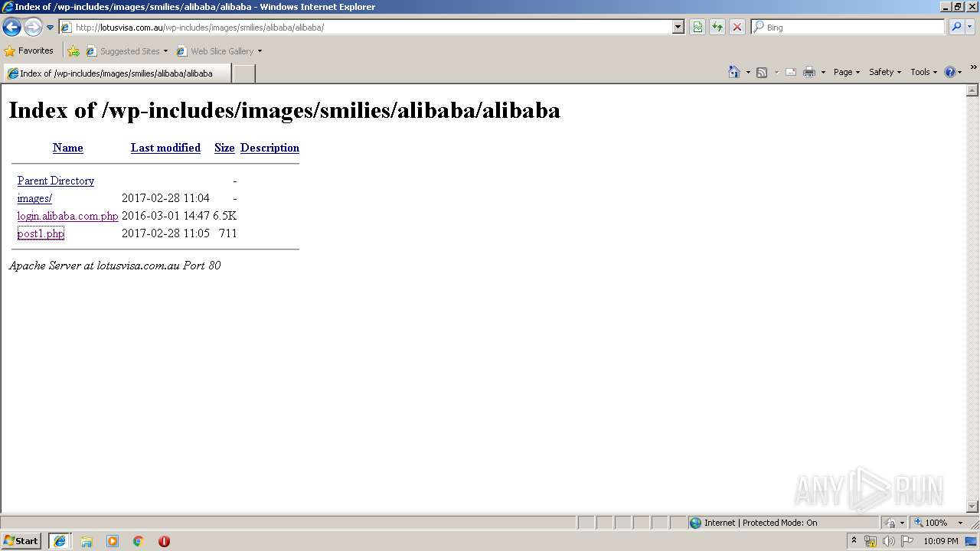Sort listing by Size column
The image size is (980, 551).
click(x=224, y=148)
